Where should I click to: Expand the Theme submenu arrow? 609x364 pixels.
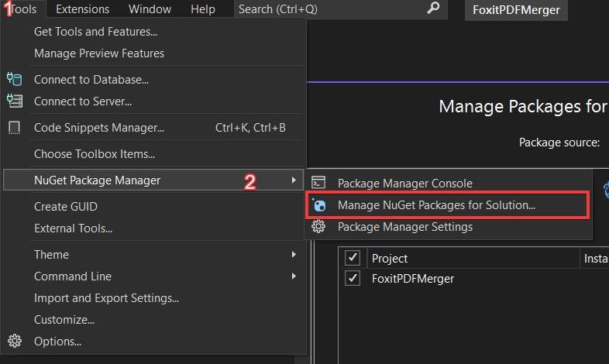coord(294,255)
